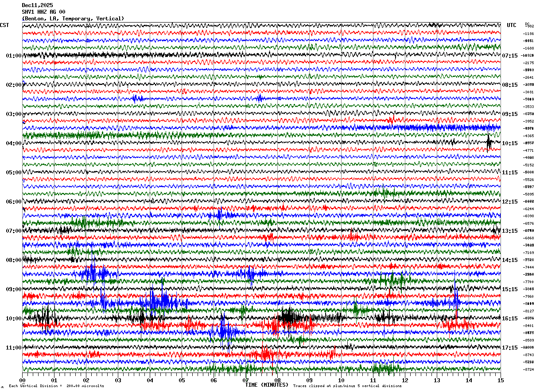Click the DC offset value -1186

point(529,34)
